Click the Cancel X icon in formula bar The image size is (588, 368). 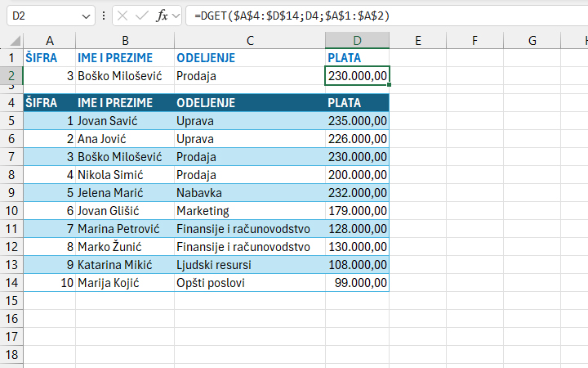pos(122,16)
